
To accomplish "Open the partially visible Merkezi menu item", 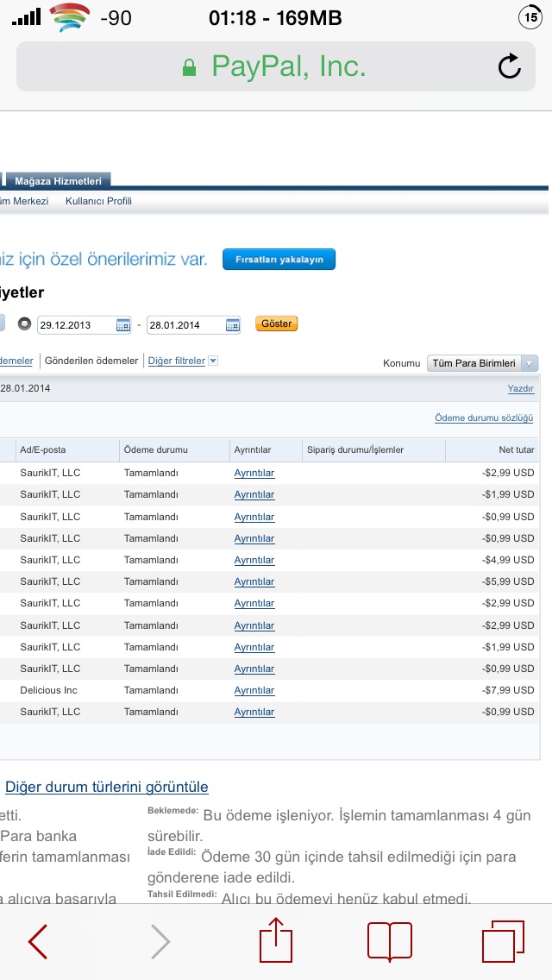I will (24, 201).
